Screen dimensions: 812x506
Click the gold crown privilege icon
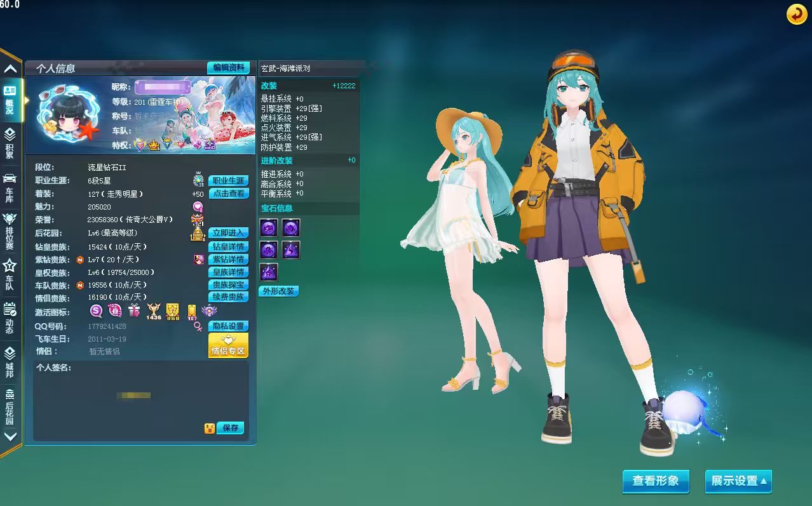click(154, 145)
